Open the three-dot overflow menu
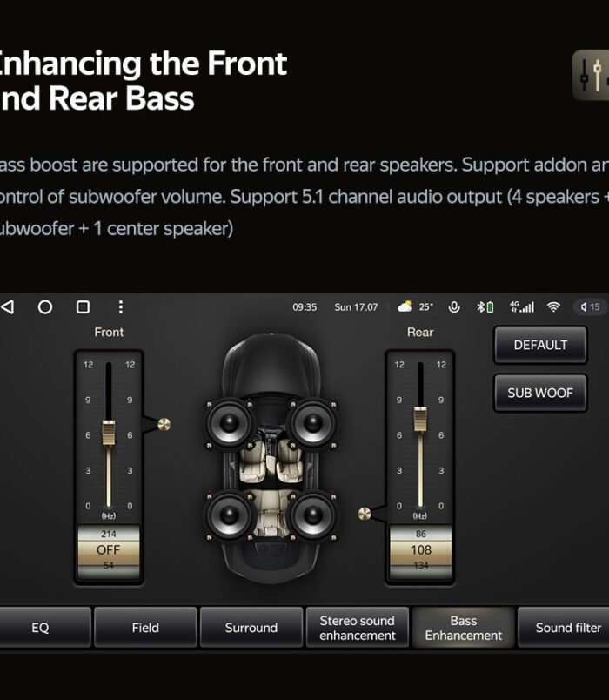Image resolution: width=609 pixels, height=700 pixels. click(120, 307)
